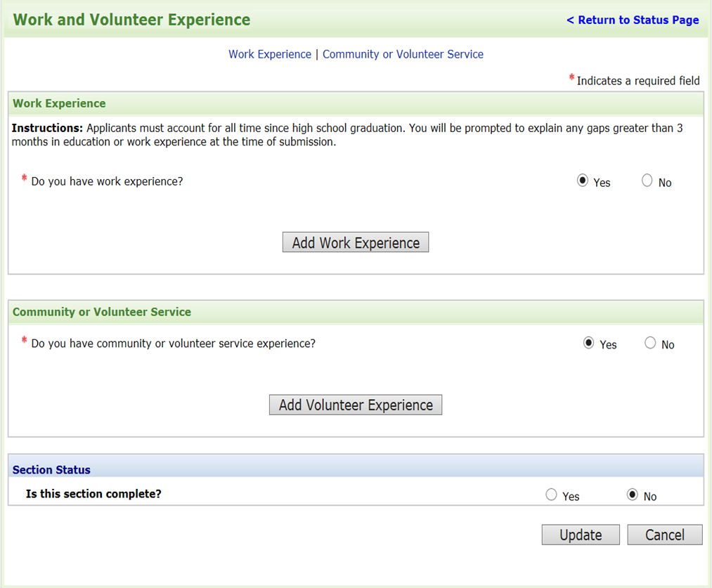Viewport: 712px width, 588px height.
Task: Choose Yes for community or volunteer service
Action: [589, 344]
